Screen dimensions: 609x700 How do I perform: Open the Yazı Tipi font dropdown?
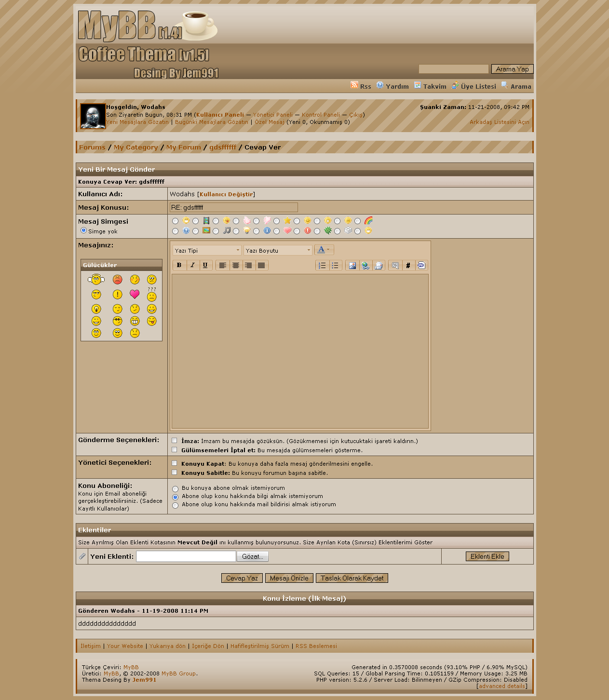tap(207, 250)
